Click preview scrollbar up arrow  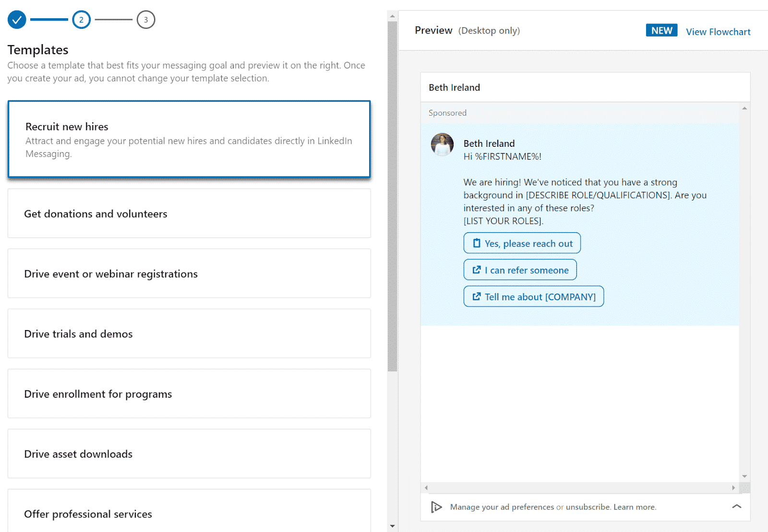pos(744,108)
